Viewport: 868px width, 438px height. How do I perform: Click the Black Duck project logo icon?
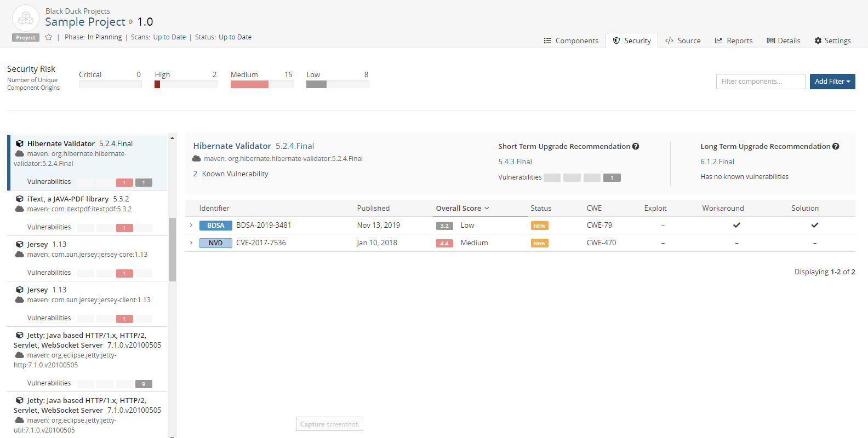(x=26, y=18)
